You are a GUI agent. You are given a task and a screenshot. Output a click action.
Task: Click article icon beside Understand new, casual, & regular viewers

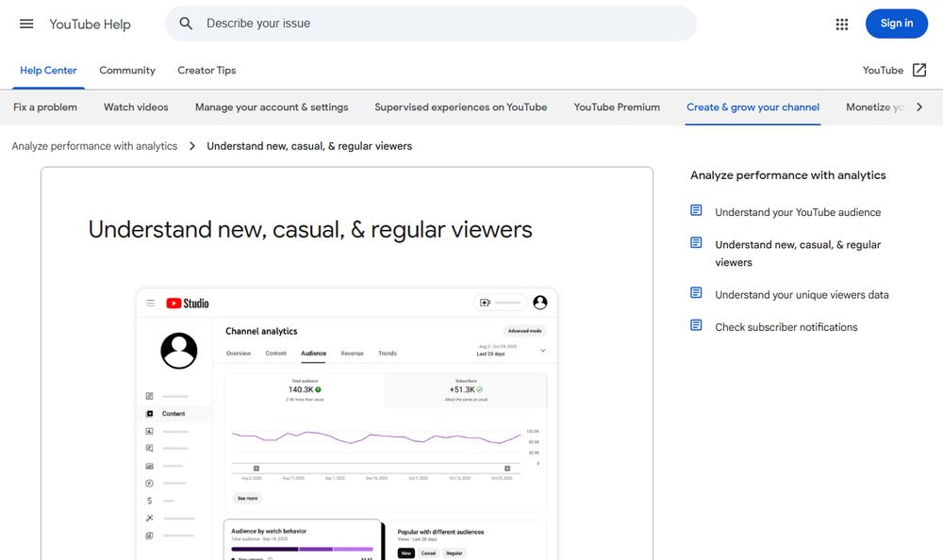pos(696,243)
